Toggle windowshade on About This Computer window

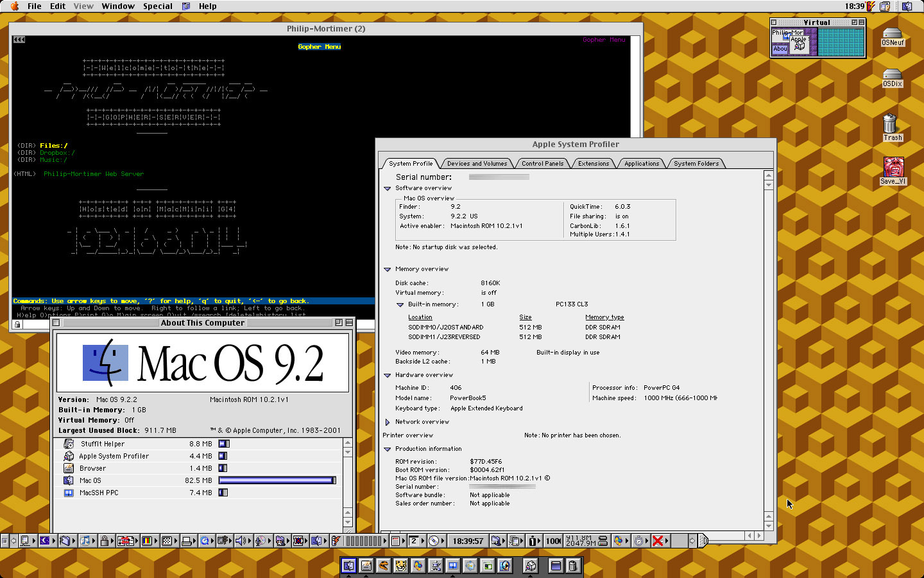pyautogui.click(x=348, y=322)
